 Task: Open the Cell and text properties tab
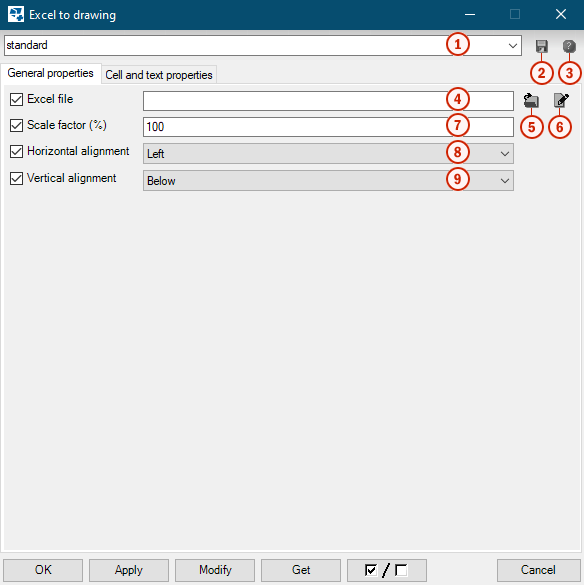tap(159, 75)
